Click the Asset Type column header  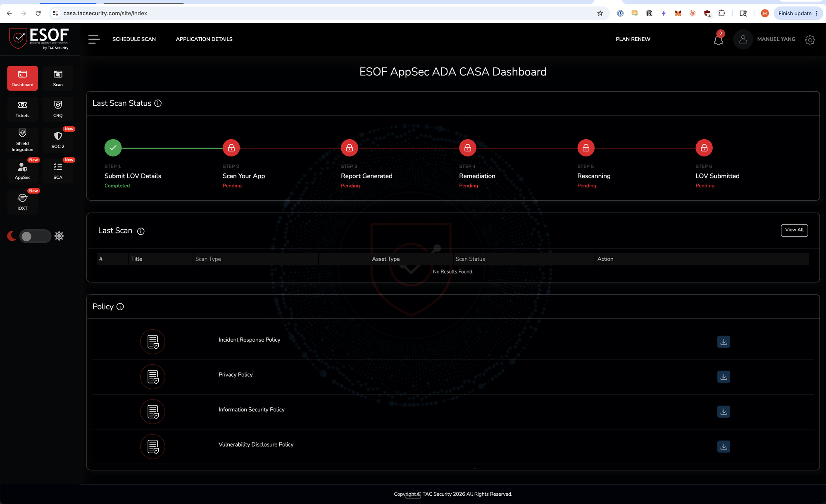pyautogui.click(x=386, y=259)
